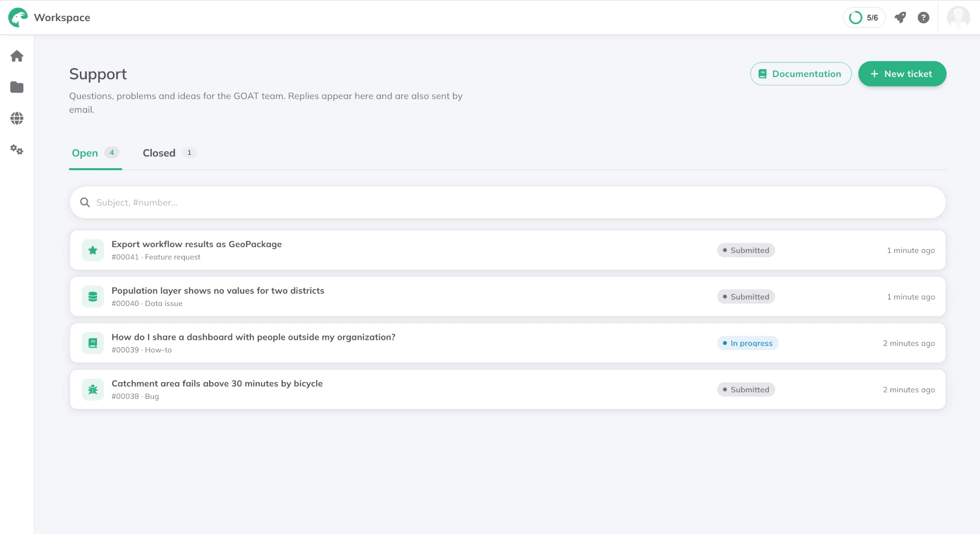Open the settings gears sidebar icon
This screenshot has height=534, width=980.
click(x=17, y=150)
